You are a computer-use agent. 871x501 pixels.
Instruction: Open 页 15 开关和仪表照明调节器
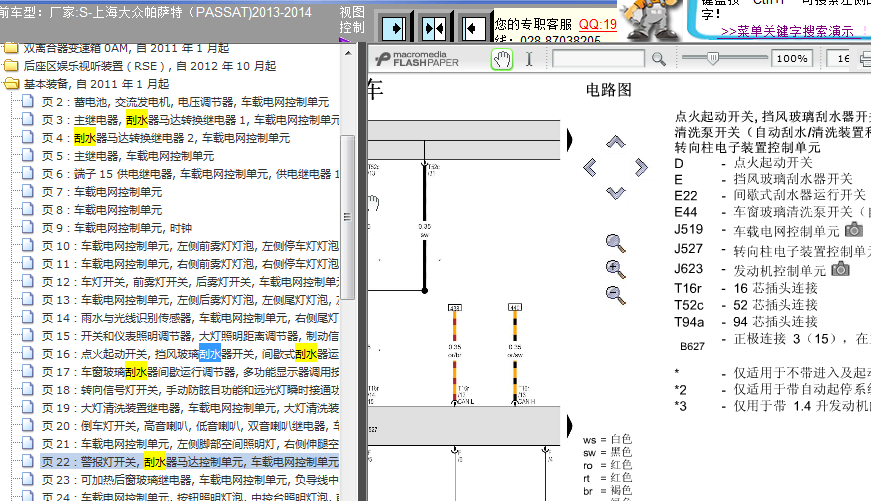(190, 336)
